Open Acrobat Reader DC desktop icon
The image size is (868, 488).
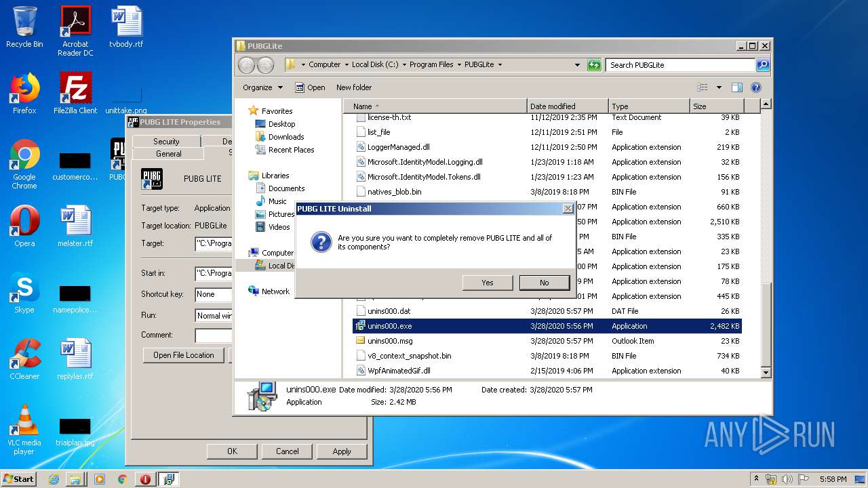[x=75, y=31]
